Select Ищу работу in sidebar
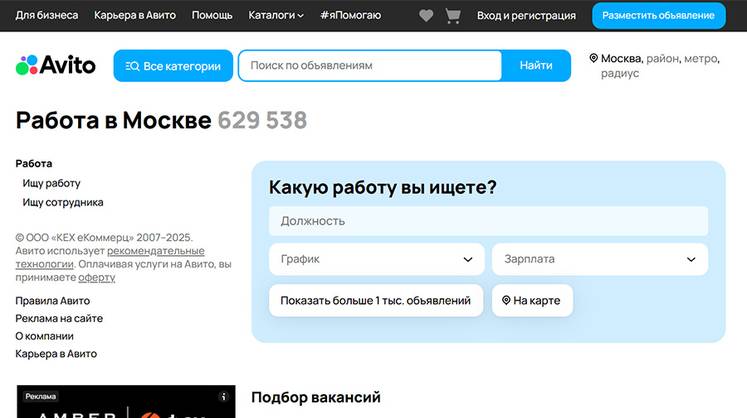Image resolution: width=747 pixels, height=418 pixels. [51, 183]
